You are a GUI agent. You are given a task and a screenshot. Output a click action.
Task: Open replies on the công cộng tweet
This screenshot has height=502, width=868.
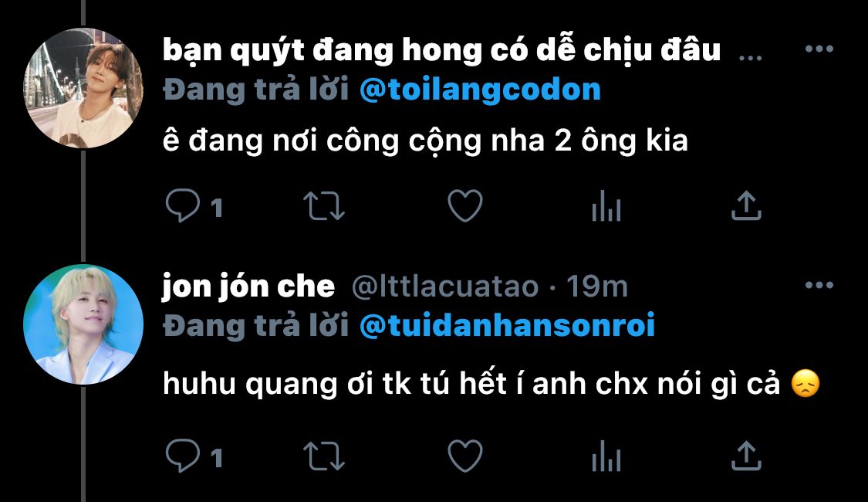click(x=193, y=206)
